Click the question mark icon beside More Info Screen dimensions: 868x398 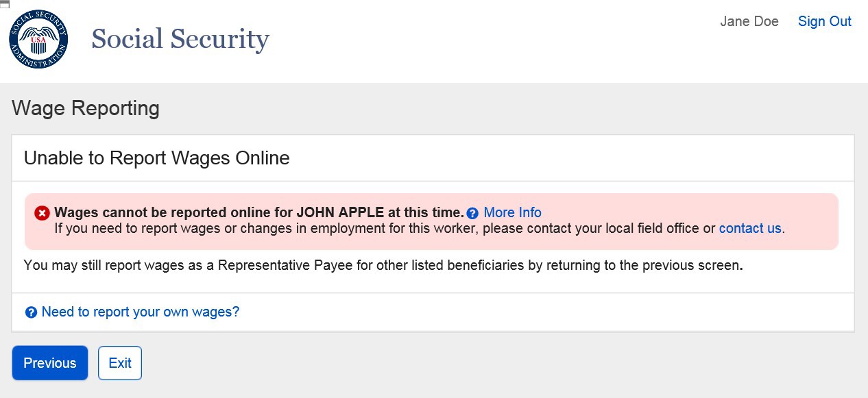click(x=472, y=213)
